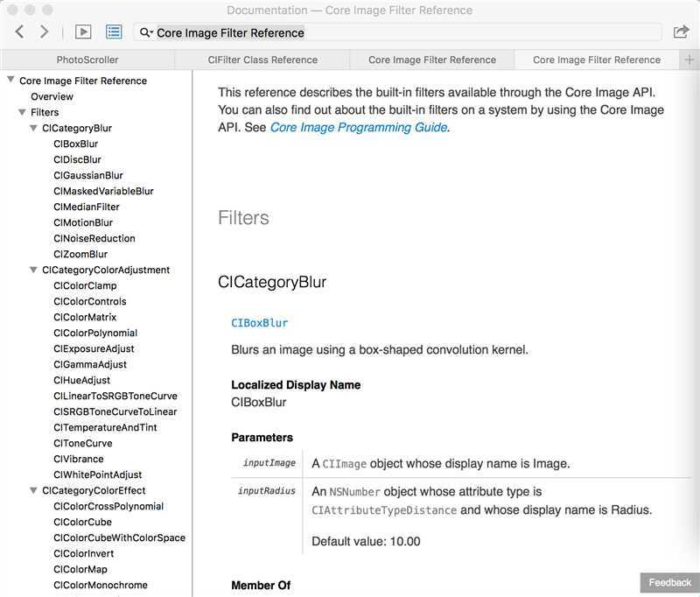Switch to CIFilter Class Reference tab

pyautogui.click(x=262, y=60)
